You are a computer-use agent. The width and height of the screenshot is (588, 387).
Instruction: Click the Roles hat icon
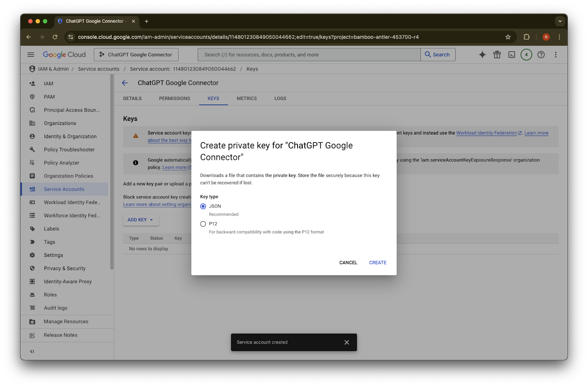pos(32,295)
